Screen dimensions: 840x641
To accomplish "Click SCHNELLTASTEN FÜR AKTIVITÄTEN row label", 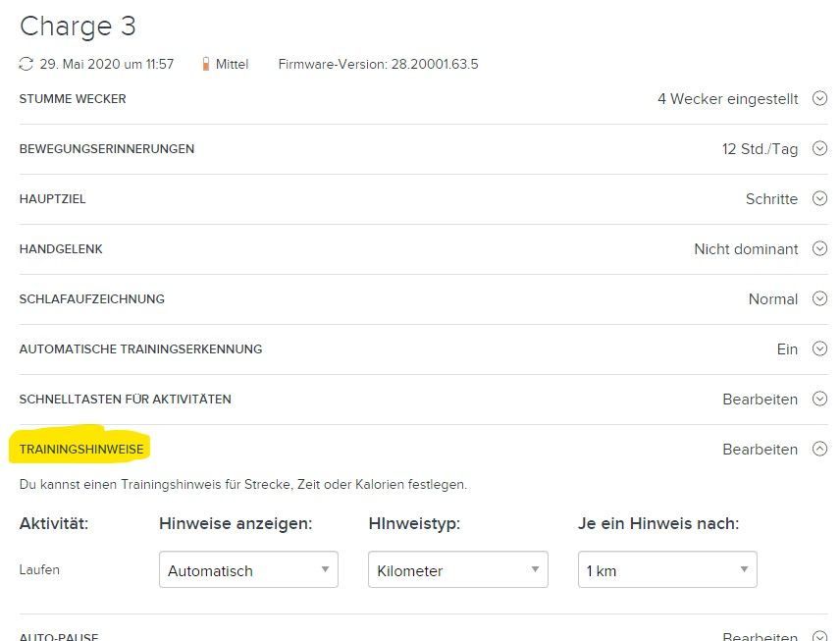I will pos(126,400).
